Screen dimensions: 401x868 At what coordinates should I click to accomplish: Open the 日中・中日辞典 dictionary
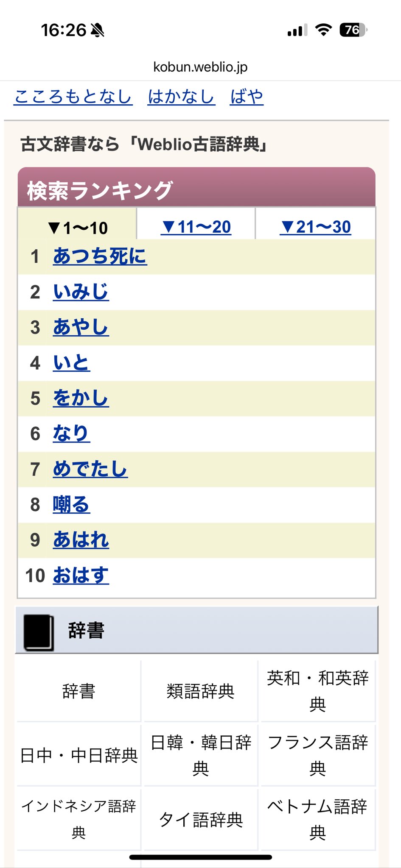[79, 755]
